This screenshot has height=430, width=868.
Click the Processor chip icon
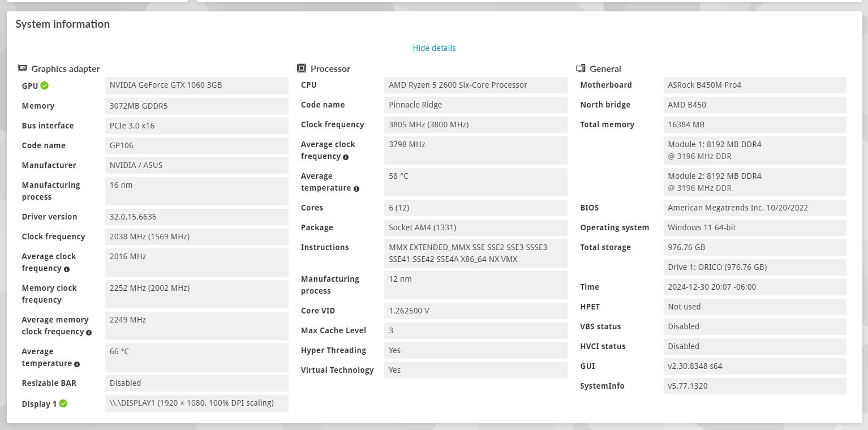[302, 68]
